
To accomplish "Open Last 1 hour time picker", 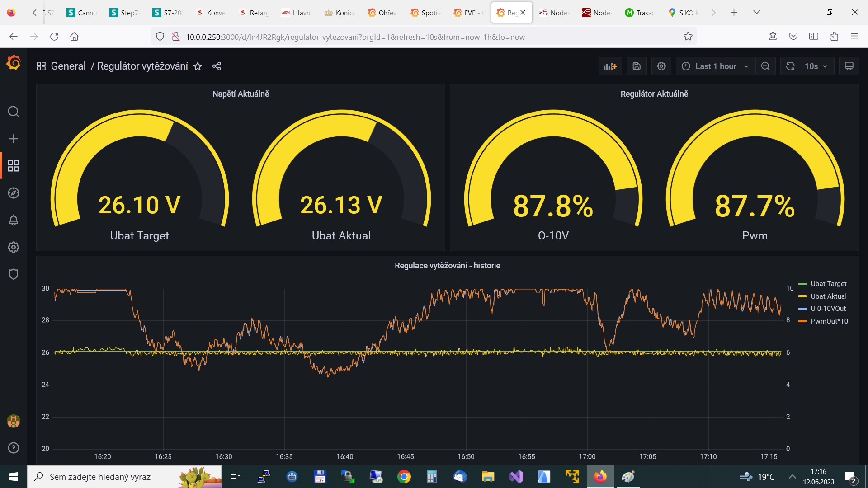I will click(715, 66).
